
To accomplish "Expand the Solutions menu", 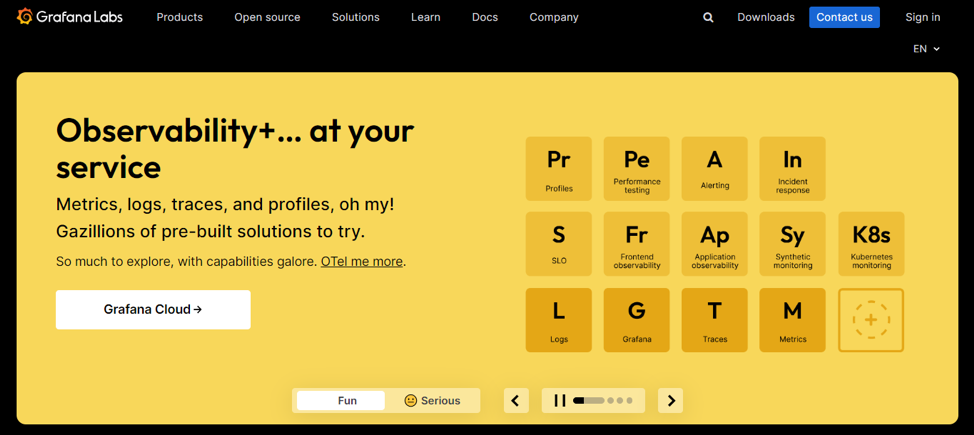I will click(x=355, y=17).
